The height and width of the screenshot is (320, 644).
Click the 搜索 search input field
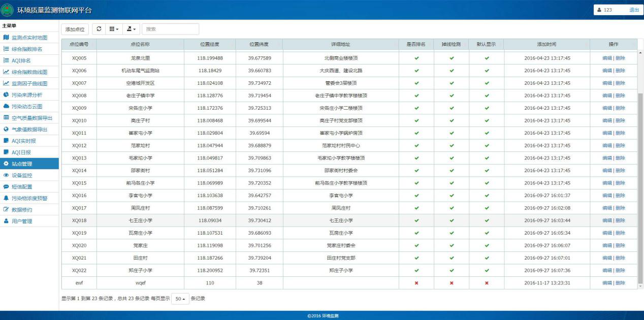[170, 29]
